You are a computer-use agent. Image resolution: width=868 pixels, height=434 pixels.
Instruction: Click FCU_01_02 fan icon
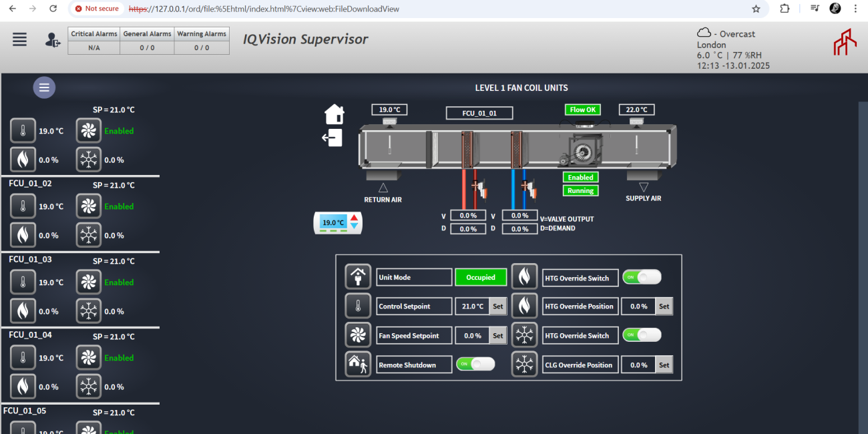click(x=89, y=206)
